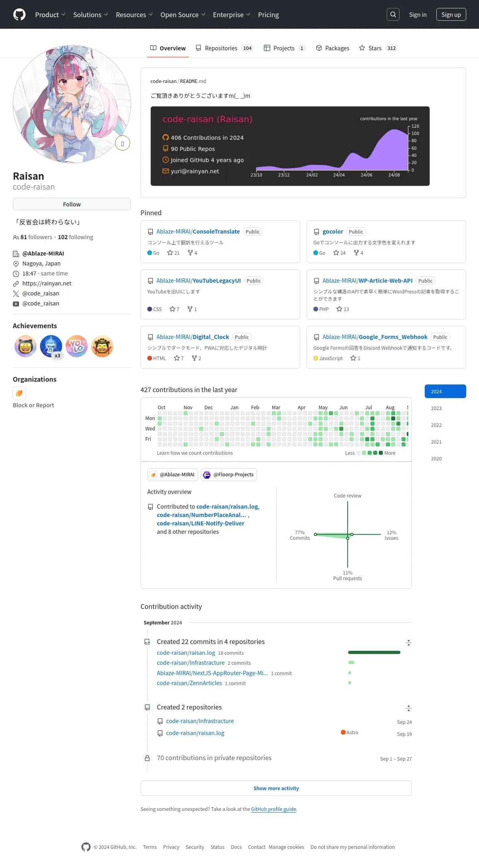The height and width of the screenshot is (868, 479).
Task: Open the GitHub homepage logo
Action: tap(19, 14)
